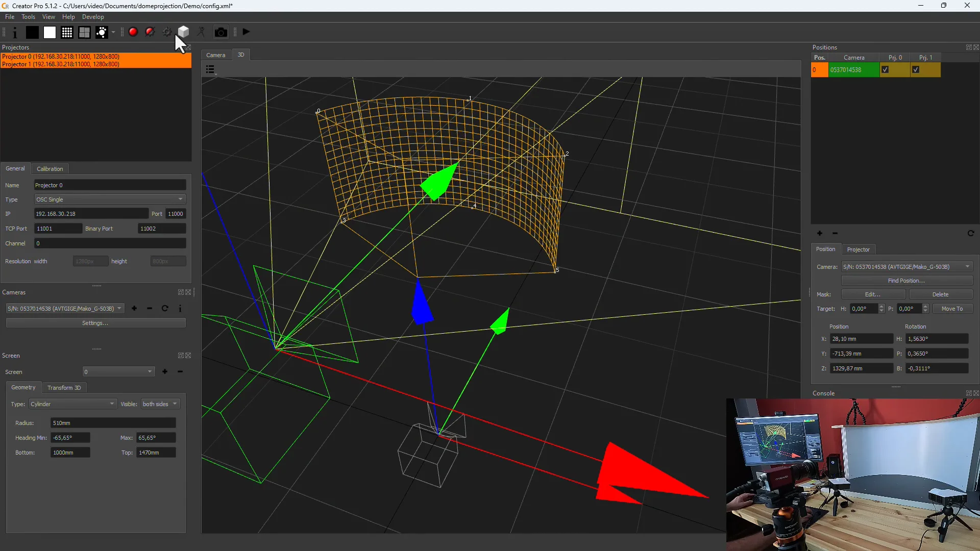This screenshot has width=980, height=551.
Task: Remove camera with the Cameras minus icon
Action: [150, 308]
